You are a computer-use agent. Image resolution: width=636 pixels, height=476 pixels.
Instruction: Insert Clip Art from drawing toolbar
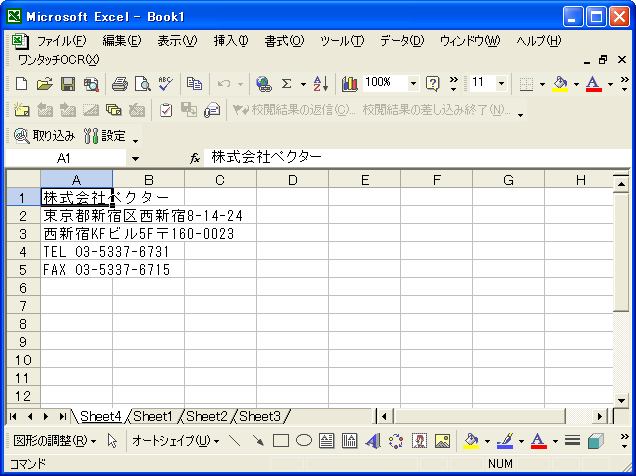pos(419,441)
